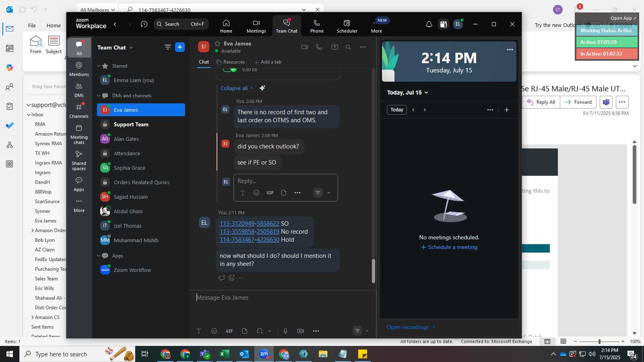Open the Support Team channel

141,125
